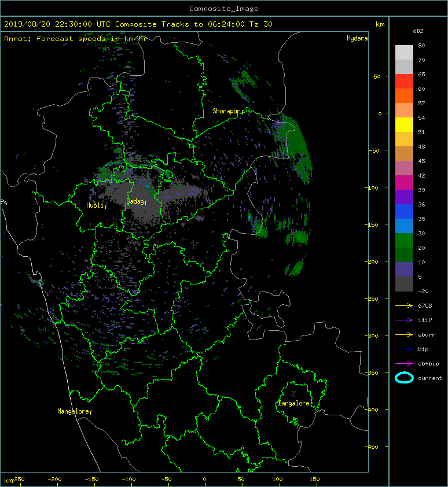The image size is (448, 487).
Task: Pick the dark orange 57–60 dBZ swatch
Action: click(x=404, y=96)
